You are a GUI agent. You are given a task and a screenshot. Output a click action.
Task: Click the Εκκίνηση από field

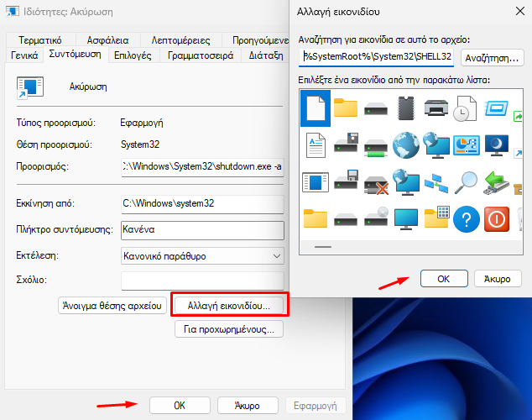[202, 204]
